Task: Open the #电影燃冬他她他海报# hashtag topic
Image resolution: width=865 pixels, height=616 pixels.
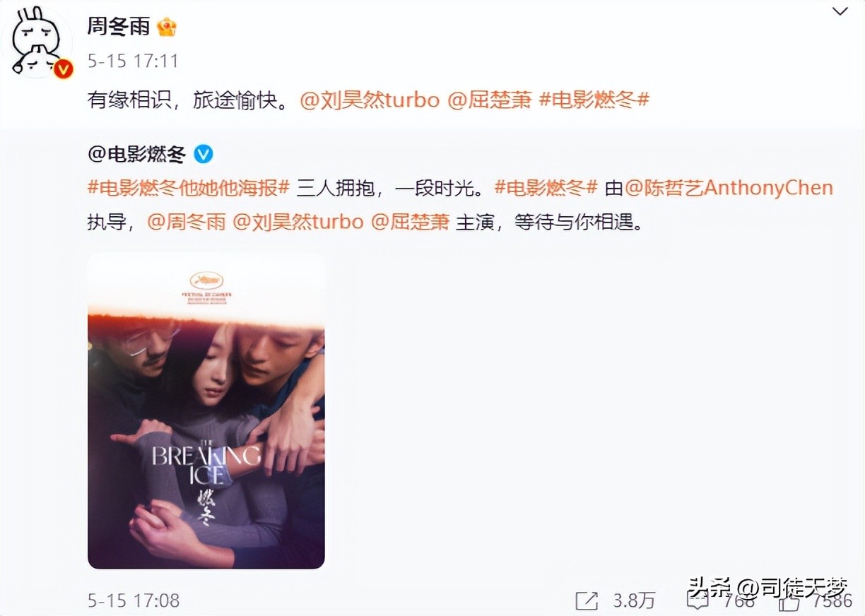Action: pyautogui.click(x=189, y=188)
